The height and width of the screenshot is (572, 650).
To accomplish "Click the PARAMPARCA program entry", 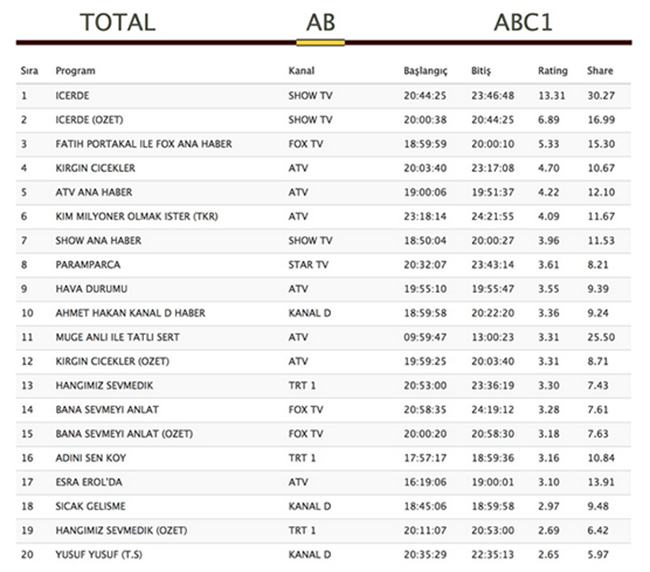I will 89,265.
